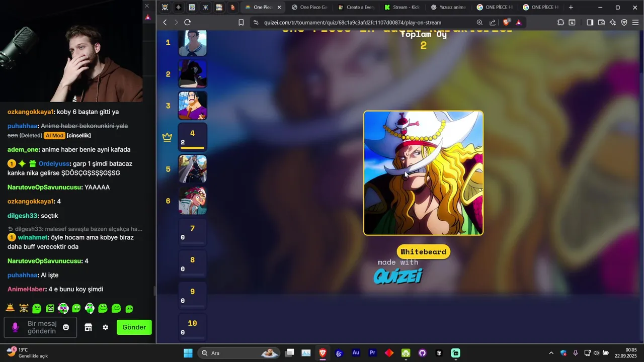Insert the green headphones shush emote

click(90, 308)
